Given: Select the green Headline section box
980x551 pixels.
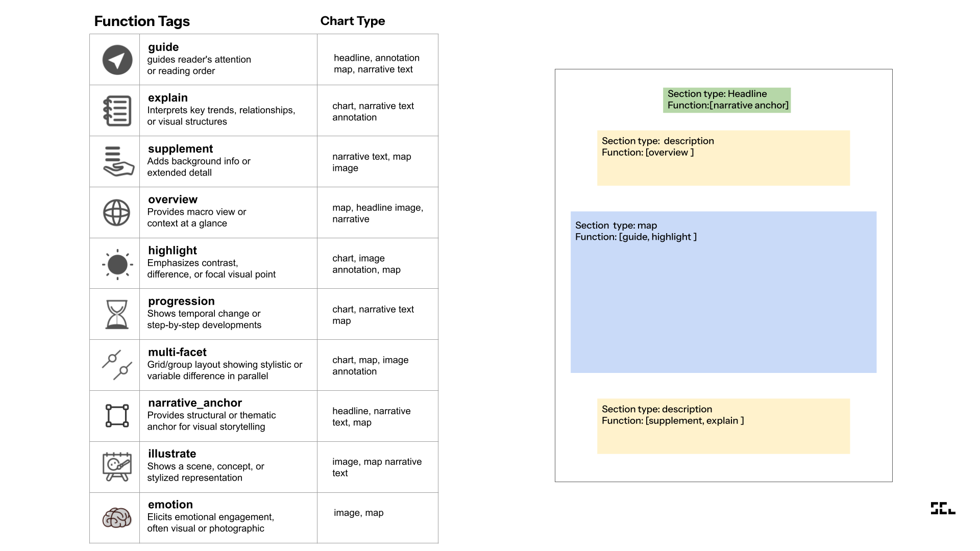Looking at the screenshot, I should pyautogui.click(x=726, y=100).
